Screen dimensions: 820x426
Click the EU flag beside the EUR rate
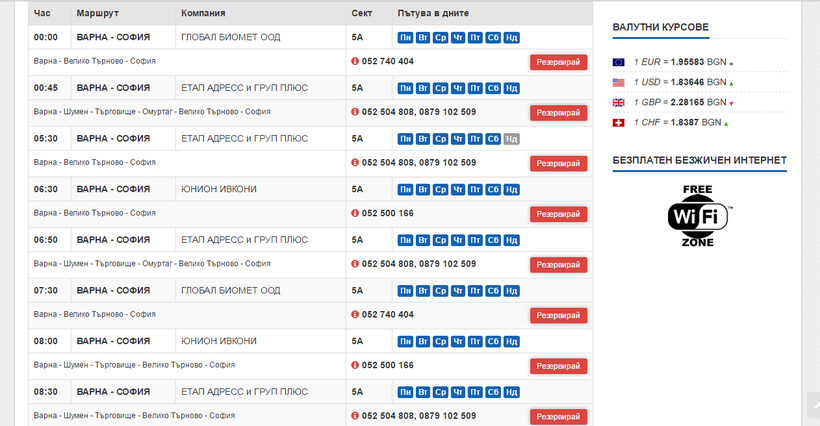(618, 62)
